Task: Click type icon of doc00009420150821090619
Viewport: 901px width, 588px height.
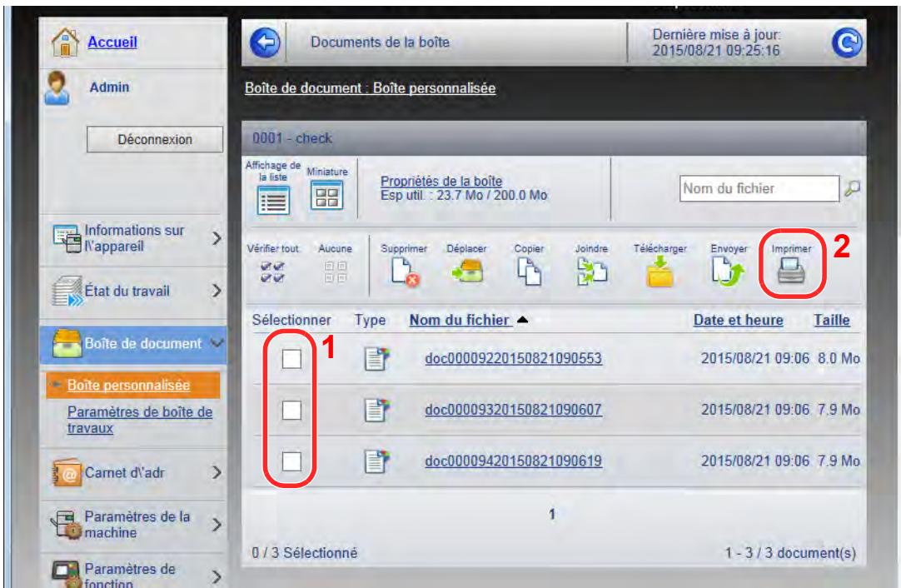Action: coord(377,461)
